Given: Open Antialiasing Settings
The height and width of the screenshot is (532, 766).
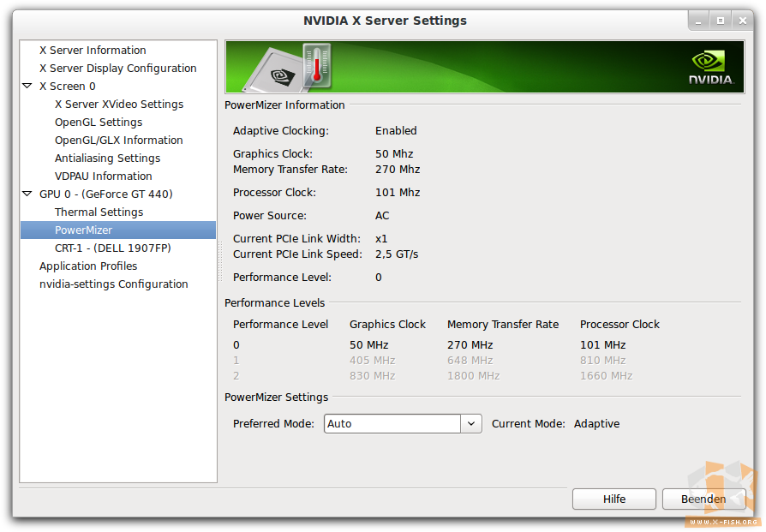Looking at the screenshot, I should coord(107,158).
